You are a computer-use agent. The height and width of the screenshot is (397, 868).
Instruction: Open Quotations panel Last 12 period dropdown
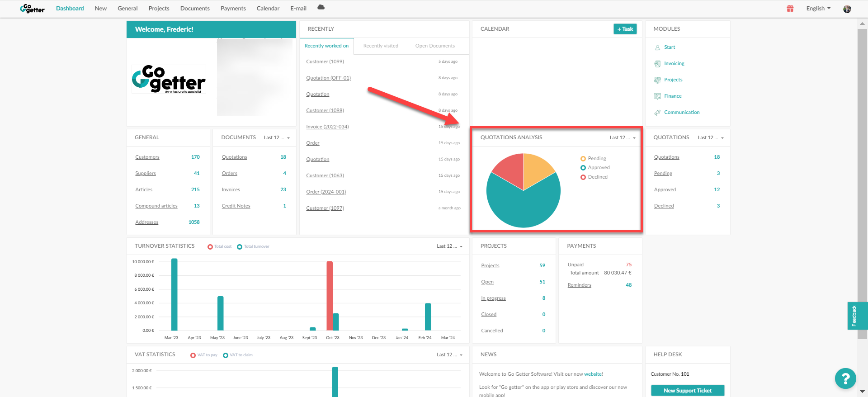tap(711, 138)
